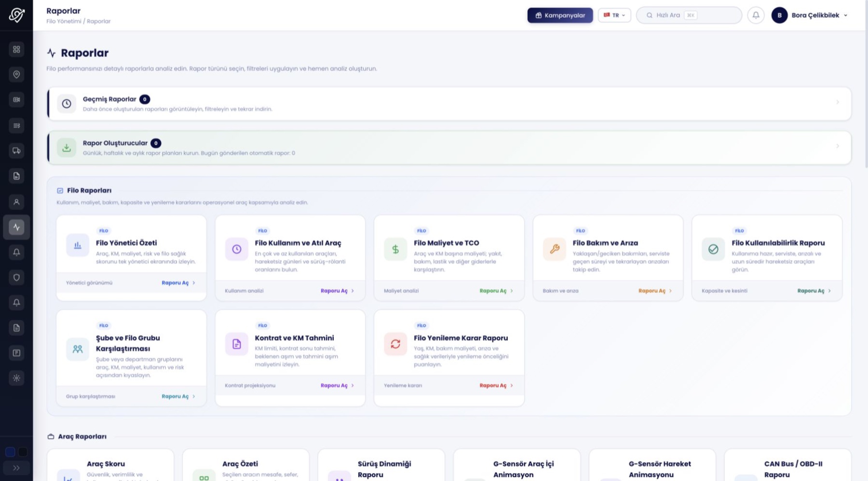The width and height of the screenshot is (868, 481).
Task: Click the Kampanyalar button
Action: click(560, 15)
